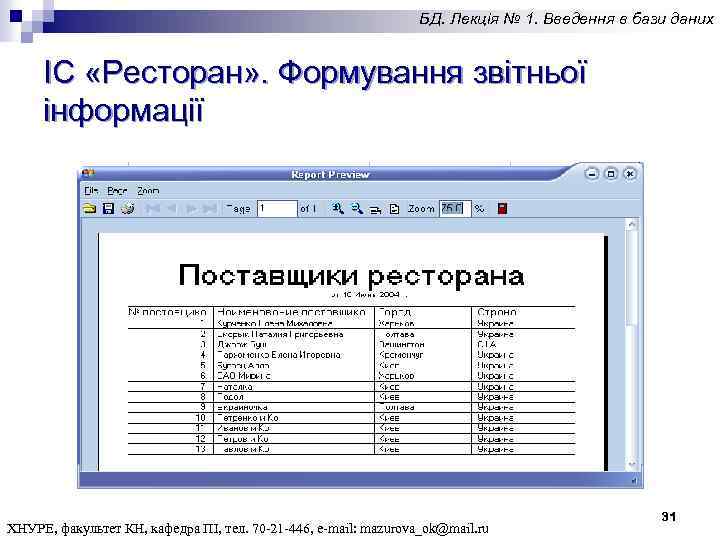Click the Fit page width icon
Viewport: 720px width, 540px height.
(376, 210)
